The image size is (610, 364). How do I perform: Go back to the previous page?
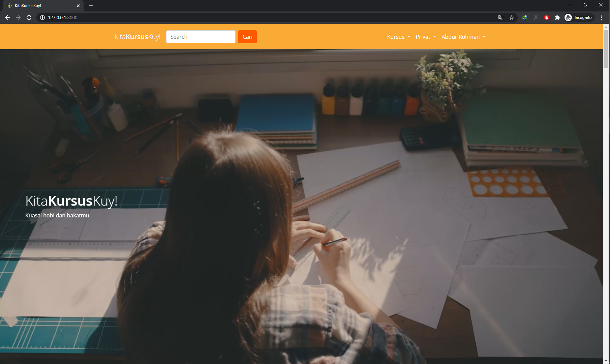(7, 18)
